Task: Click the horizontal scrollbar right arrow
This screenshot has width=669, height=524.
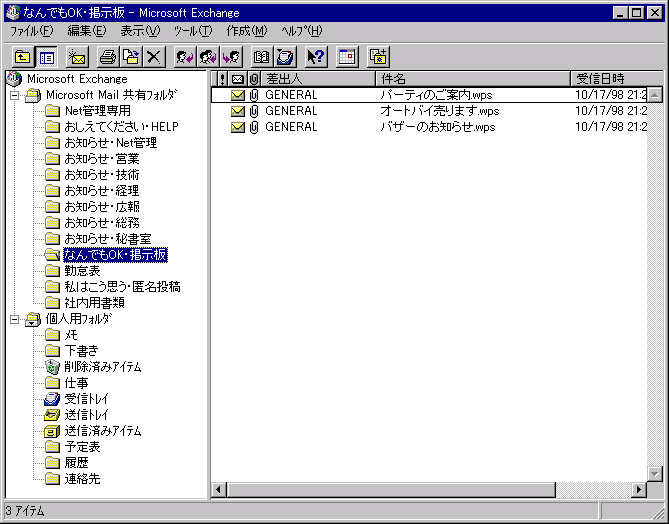Action: 639,489
